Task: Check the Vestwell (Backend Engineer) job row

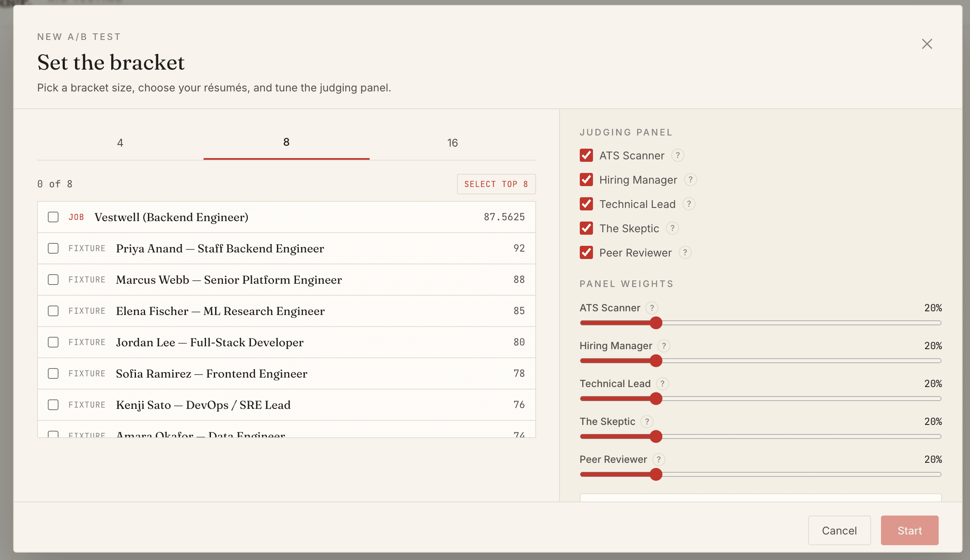Action: [x=53, y=217]
